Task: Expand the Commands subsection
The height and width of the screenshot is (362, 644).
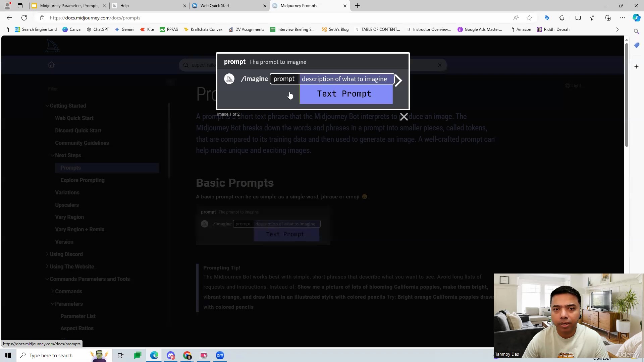Action: [x=53, y=291]
